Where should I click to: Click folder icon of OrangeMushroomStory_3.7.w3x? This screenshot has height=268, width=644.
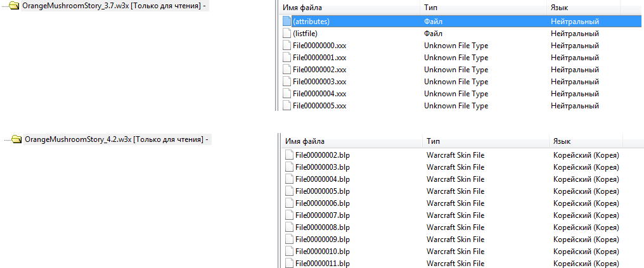pos(15,6)
